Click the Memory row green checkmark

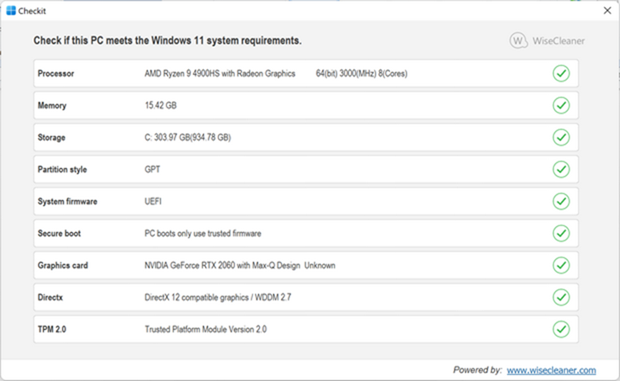[x=561, y=106]
